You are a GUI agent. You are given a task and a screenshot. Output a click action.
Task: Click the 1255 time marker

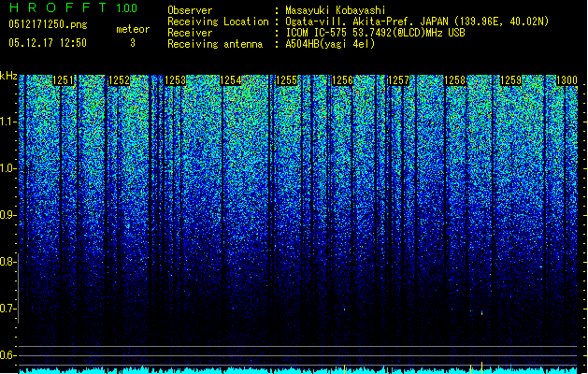[286, 80]
